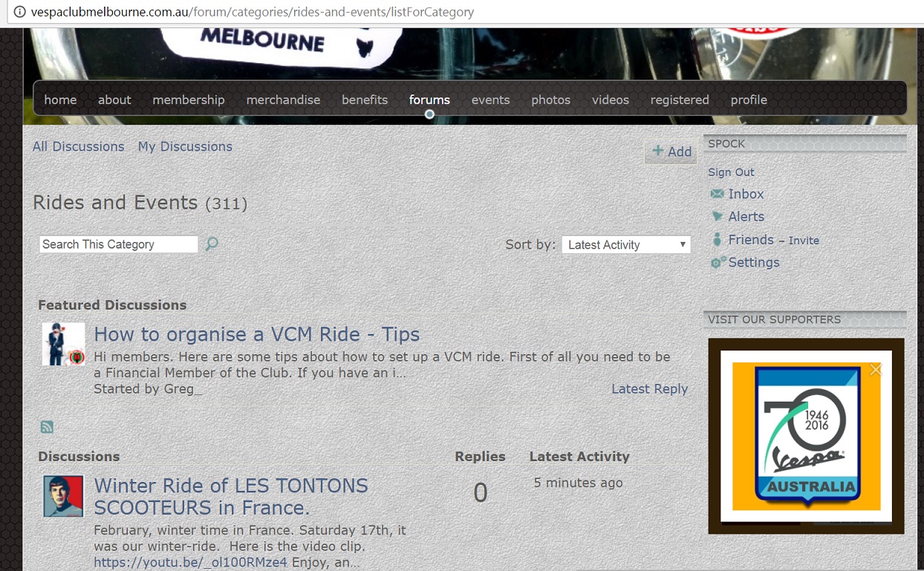Go to the membership page
Viewport: 924px width, 571px height.
pos(189,100)
